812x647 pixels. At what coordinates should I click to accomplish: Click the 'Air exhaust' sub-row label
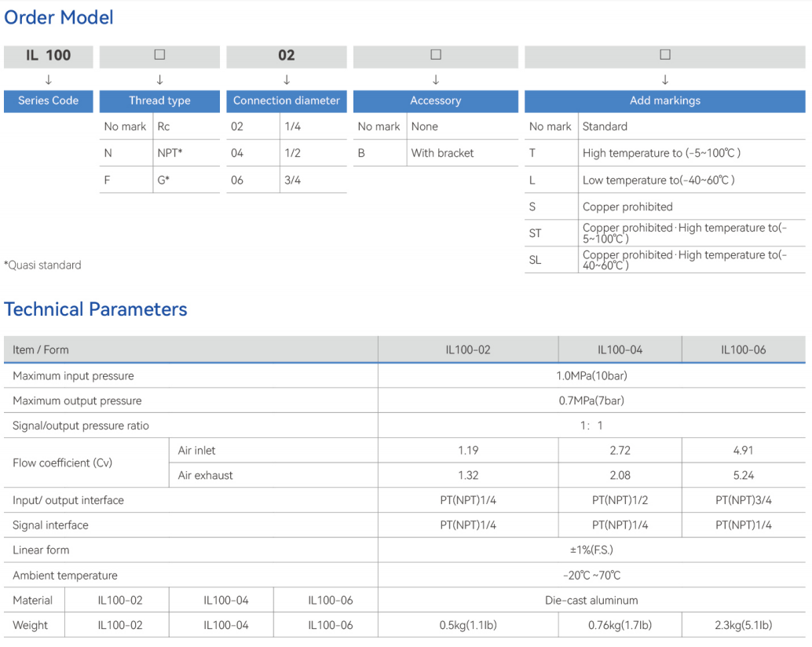tap(206, 475)
